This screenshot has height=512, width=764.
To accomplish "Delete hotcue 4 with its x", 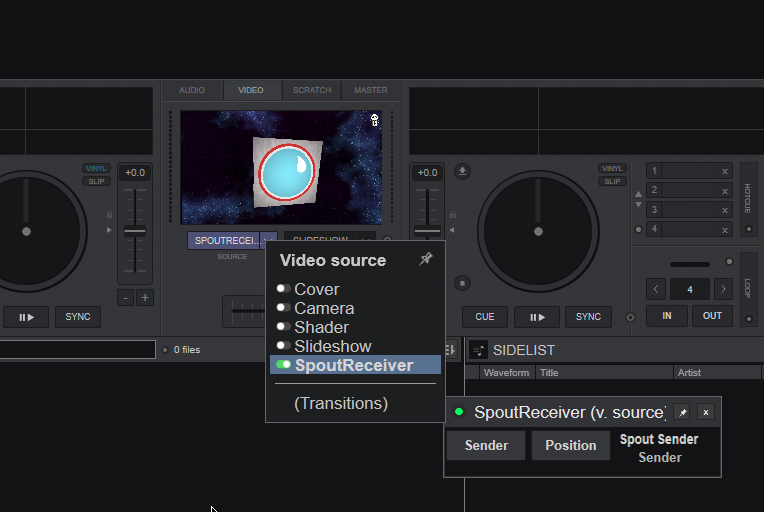I will (725, 229).
